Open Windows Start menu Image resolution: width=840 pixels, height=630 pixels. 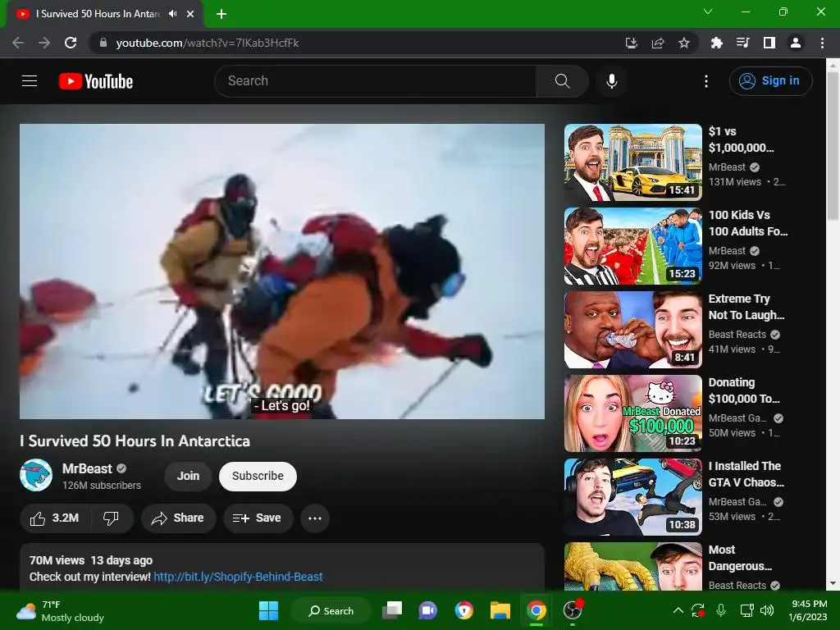click(x=268, y=610)
